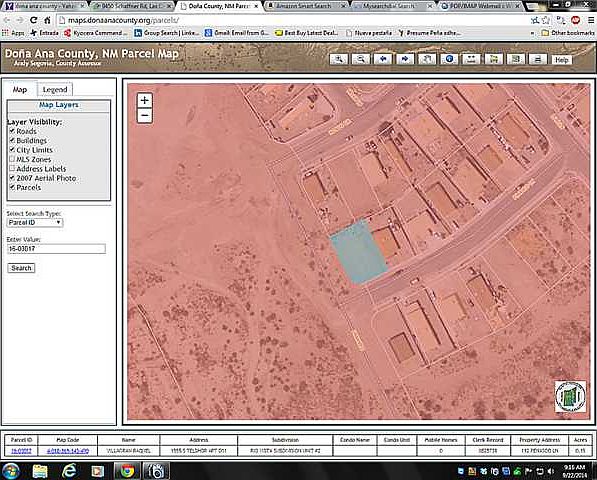Open the Help button
The image size is (597, 480).
(x=561, y=60)
